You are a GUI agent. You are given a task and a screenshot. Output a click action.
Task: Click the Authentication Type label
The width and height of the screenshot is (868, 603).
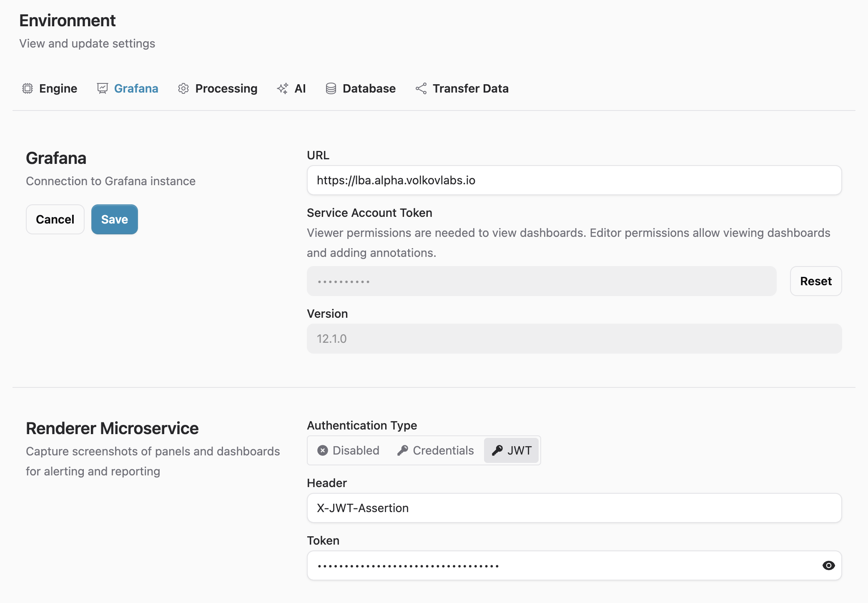362,425
